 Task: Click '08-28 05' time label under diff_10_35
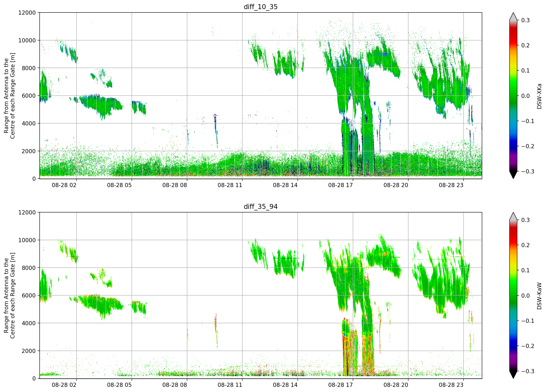(x=120, y=185)
